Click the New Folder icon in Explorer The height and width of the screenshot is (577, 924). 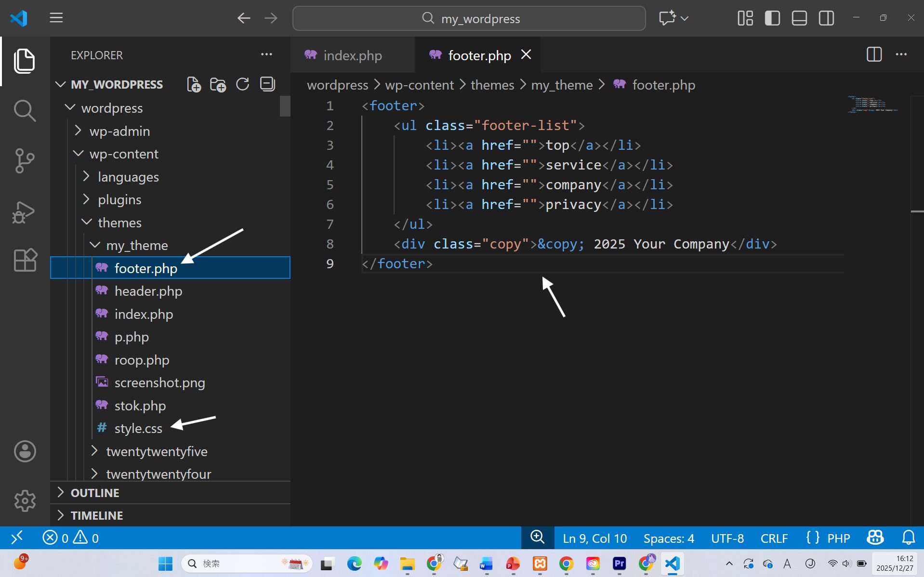coord(218,84)
